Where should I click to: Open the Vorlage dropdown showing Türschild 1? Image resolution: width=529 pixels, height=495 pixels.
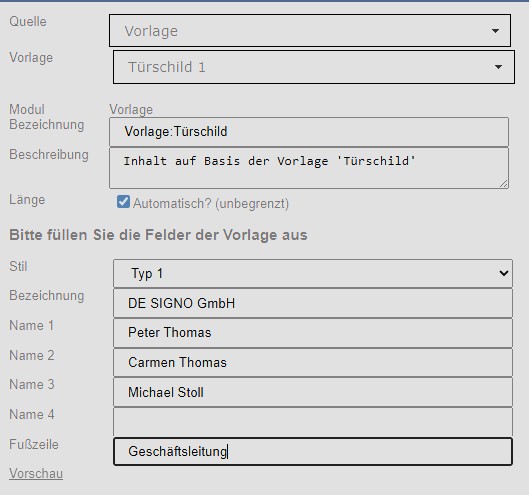click(314, 67)
